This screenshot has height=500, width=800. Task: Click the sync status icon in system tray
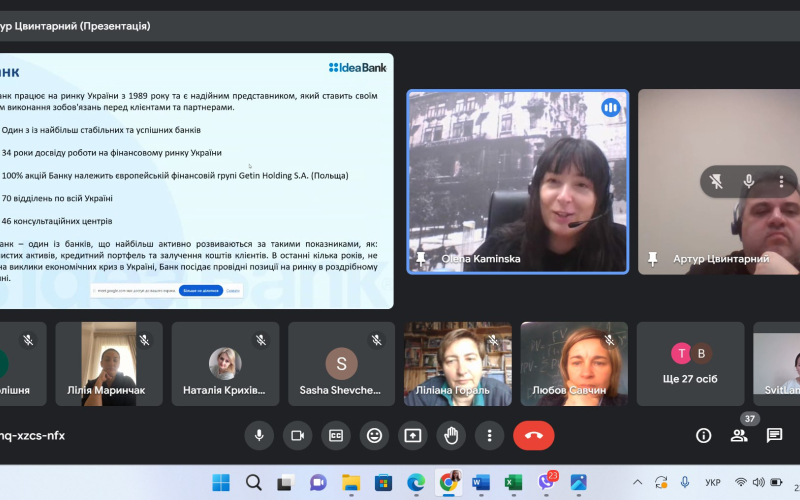point(661,482)
